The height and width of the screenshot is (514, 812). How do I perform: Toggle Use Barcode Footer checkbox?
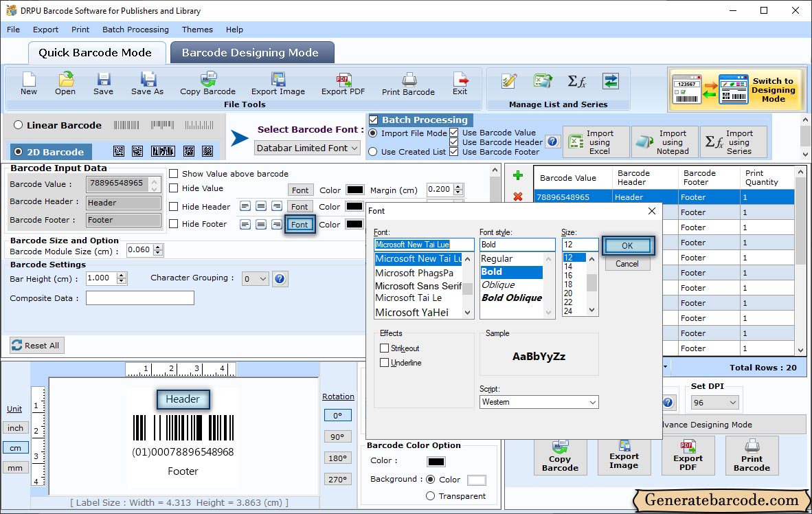453,152
